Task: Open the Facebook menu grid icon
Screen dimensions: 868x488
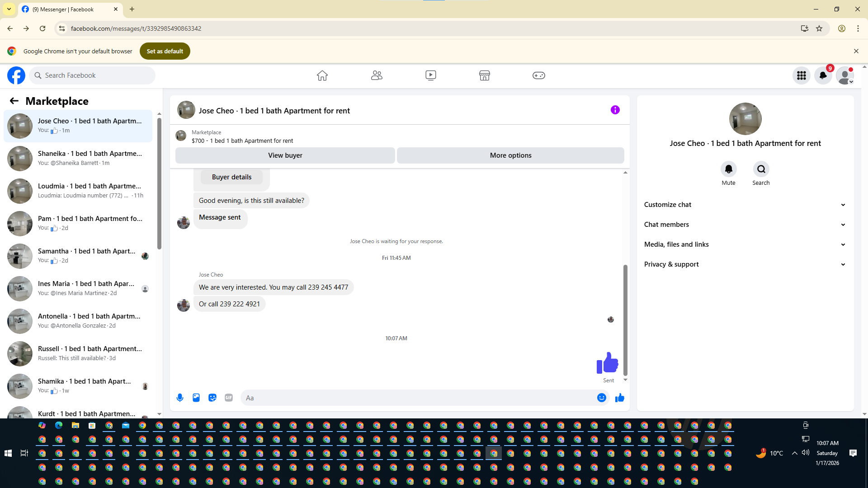Action: tap(801, 75)
